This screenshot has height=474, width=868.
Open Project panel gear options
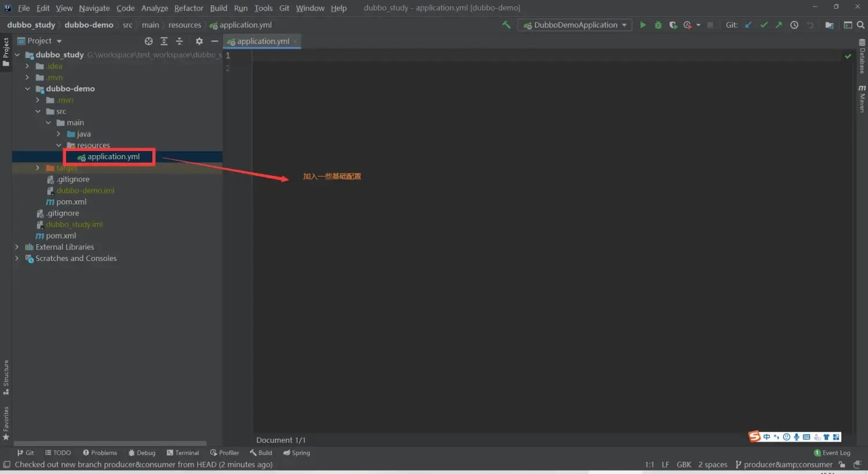[199, 41]
